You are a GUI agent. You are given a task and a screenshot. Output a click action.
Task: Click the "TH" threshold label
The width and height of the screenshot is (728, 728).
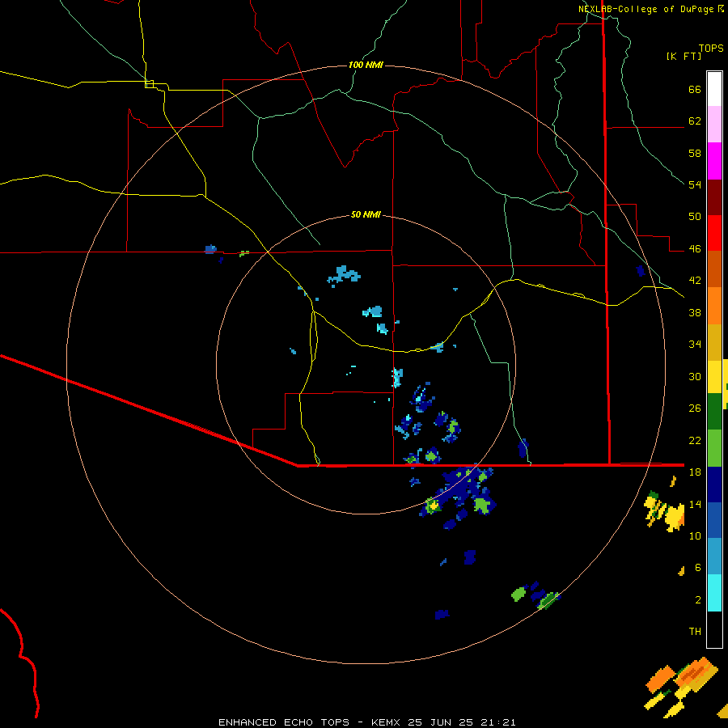click(x=695, y=632)
